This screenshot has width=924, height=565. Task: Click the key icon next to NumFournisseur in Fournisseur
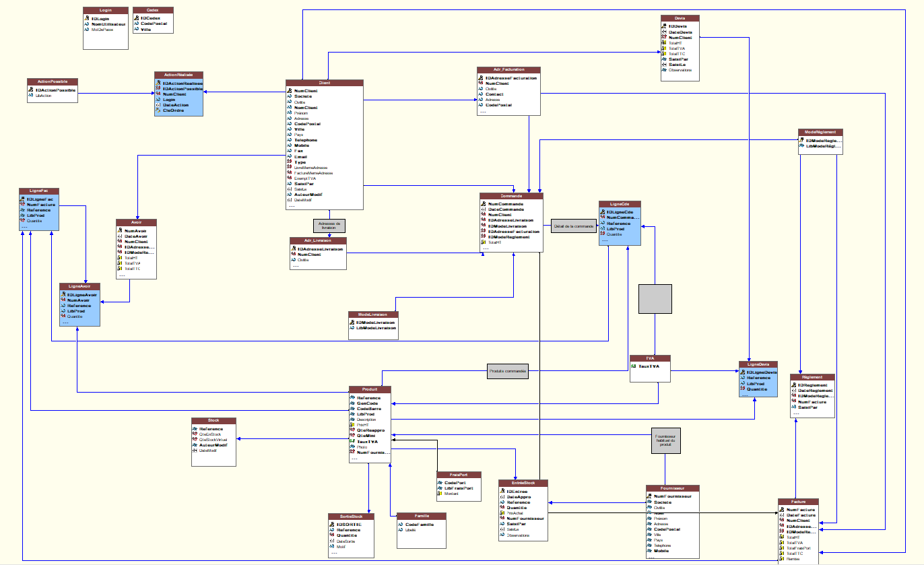coord(650,496)
